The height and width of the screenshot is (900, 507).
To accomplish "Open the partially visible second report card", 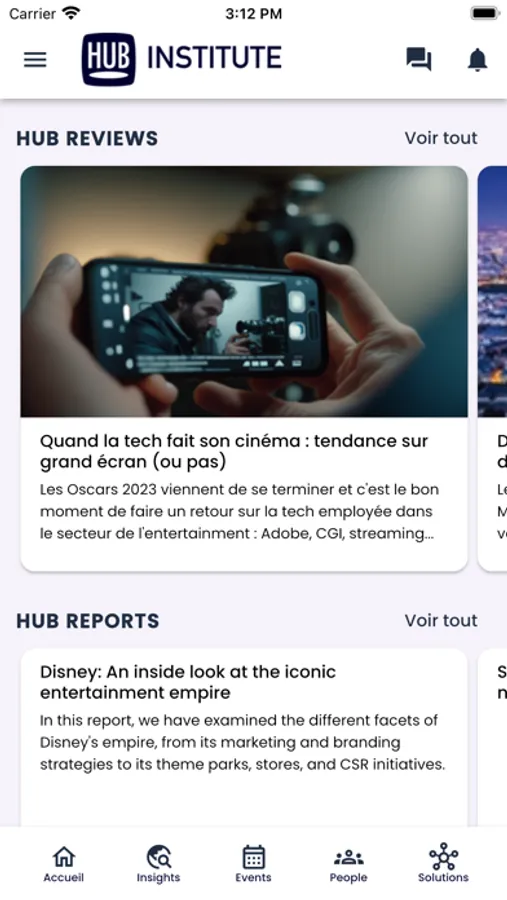I will (x=492, y=738).
